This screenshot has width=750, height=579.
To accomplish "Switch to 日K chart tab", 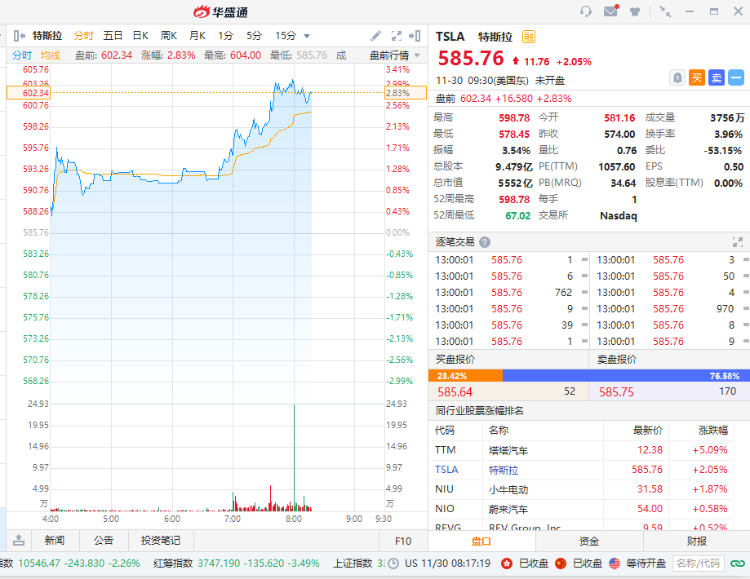I will coord(141,36).
